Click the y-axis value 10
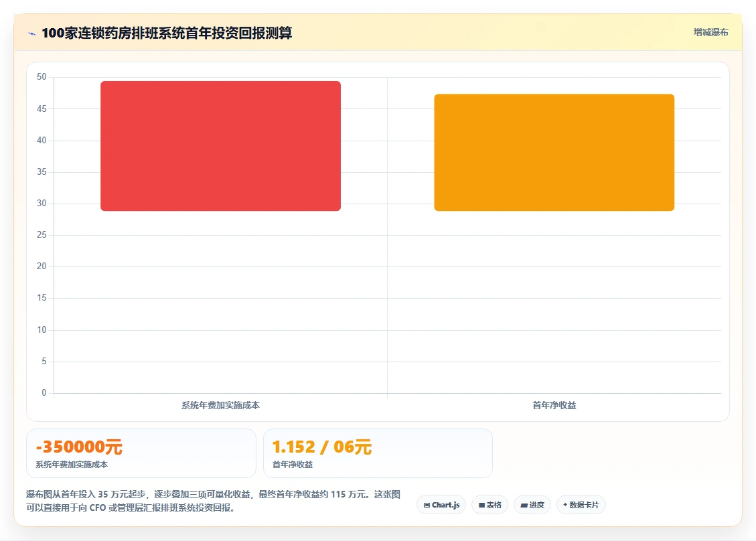The width and height of the screenshot is (756, 541). point(42,330)
